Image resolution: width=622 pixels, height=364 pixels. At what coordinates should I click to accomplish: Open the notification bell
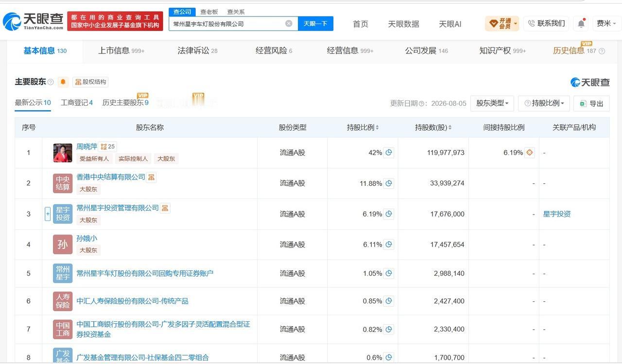(581, 23)
